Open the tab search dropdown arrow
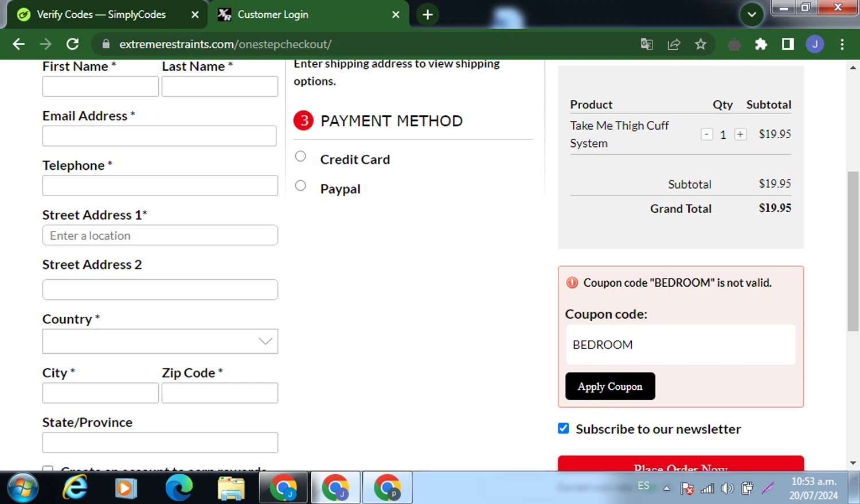 point(752,14)
